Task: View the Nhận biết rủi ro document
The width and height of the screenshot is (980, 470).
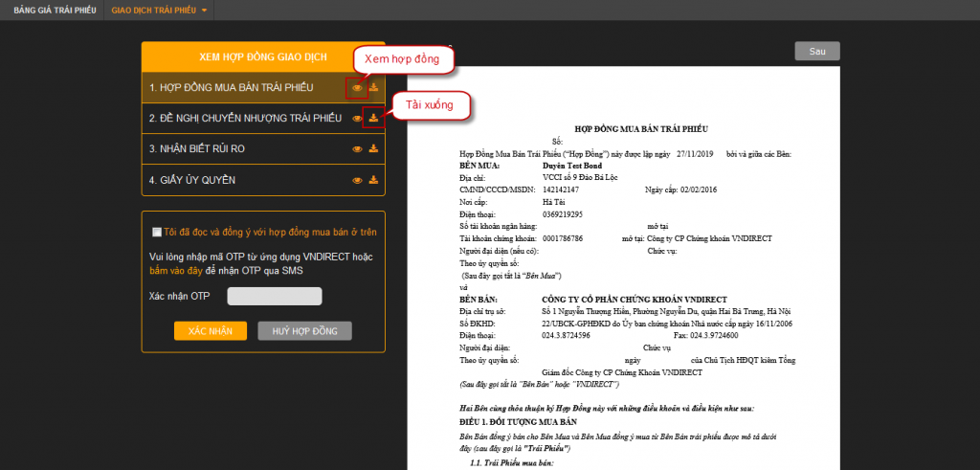Action: coord(357,149)
